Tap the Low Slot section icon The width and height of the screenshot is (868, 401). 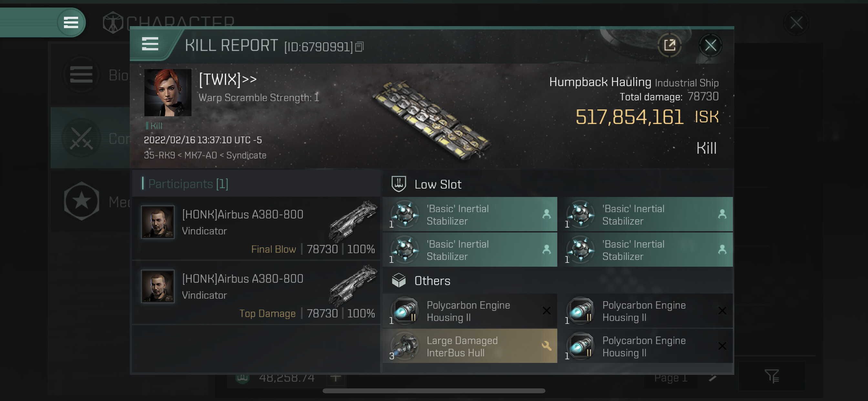coord(398,184)
